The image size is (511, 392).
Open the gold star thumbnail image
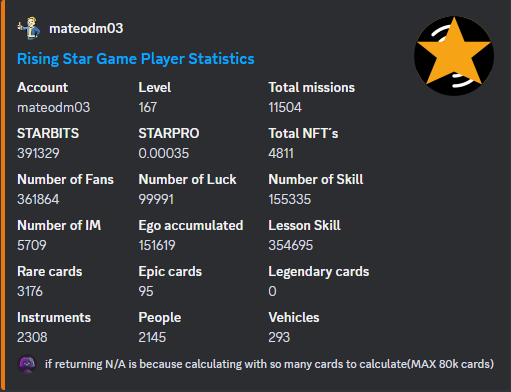(x=454, y=56)
